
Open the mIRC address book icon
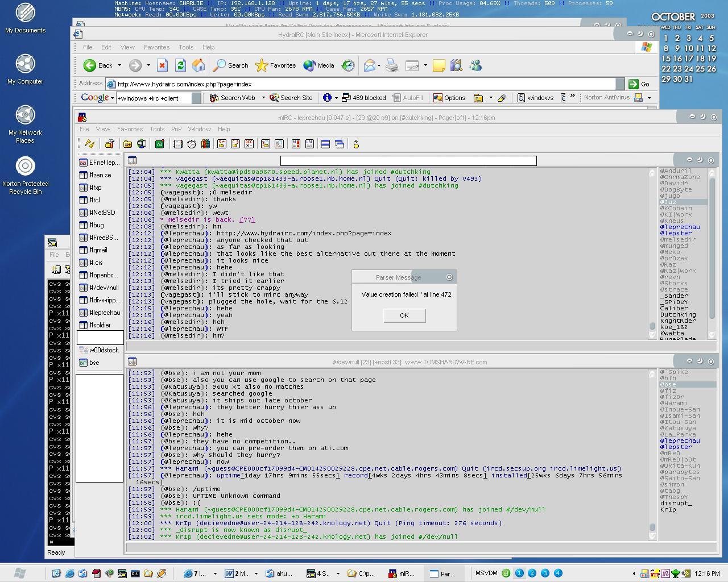click(x=178, y=144)
